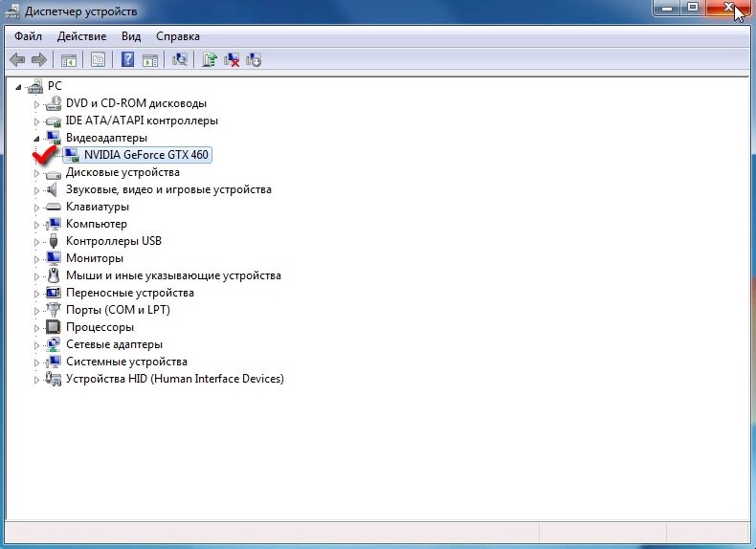Expand Звуковые, видео и игровые устройства

36,190
